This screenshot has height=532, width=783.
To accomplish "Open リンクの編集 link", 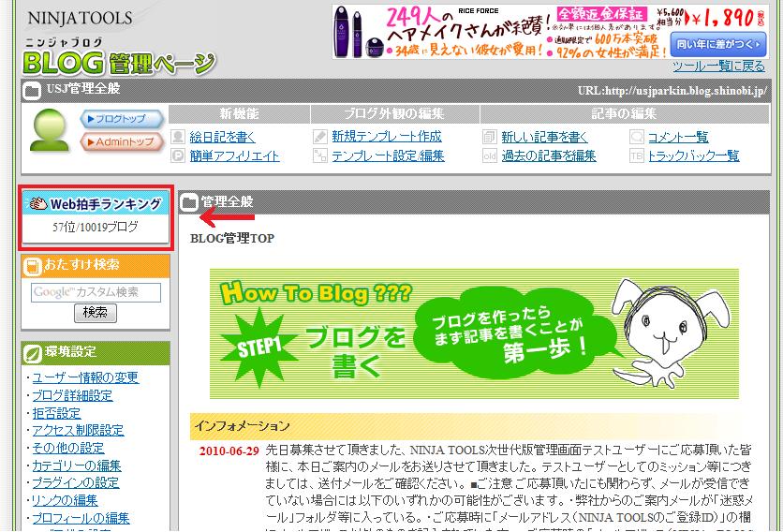I will point(65,500).
